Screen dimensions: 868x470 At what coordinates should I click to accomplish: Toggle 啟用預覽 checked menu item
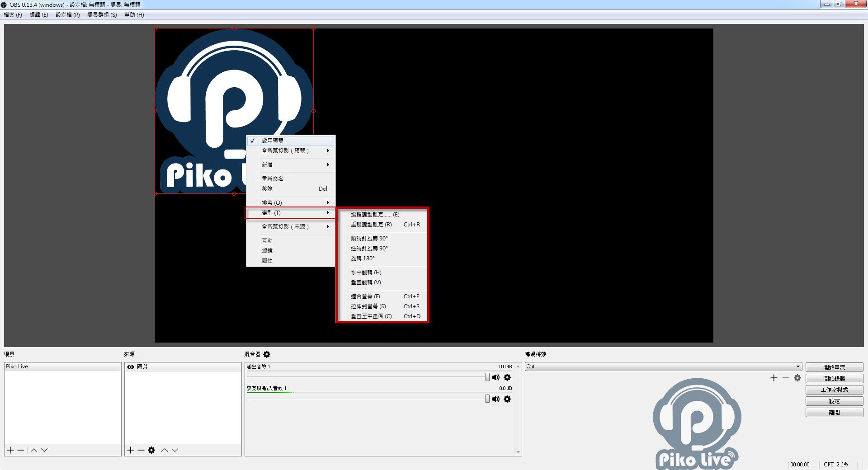click(291, 141)
